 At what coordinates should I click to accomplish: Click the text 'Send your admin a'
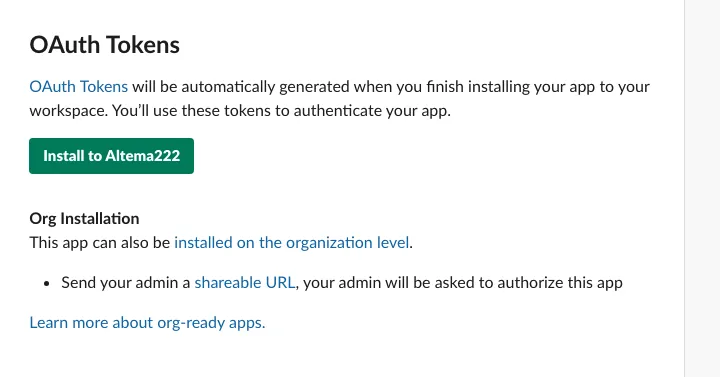(126, 282)
